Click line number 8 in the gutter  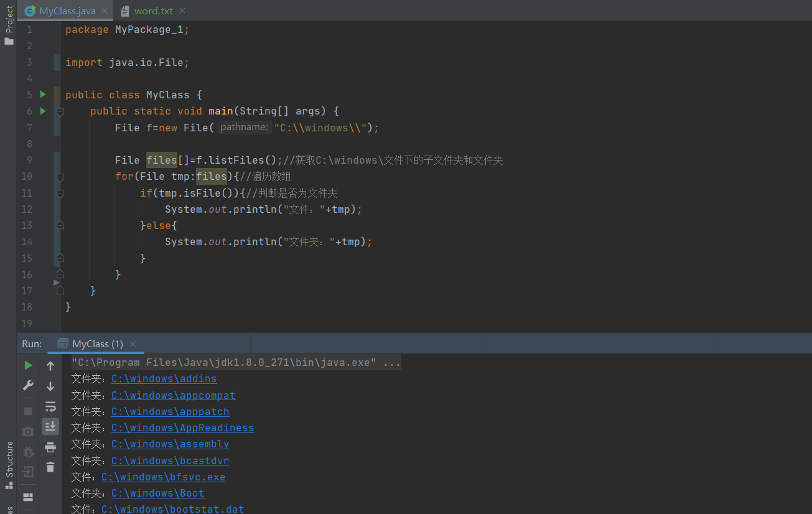tap(29, 144)
